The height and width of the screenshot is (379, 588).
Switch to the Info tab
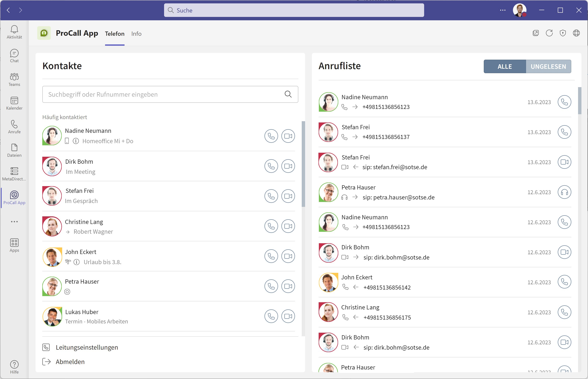(136, 34)
